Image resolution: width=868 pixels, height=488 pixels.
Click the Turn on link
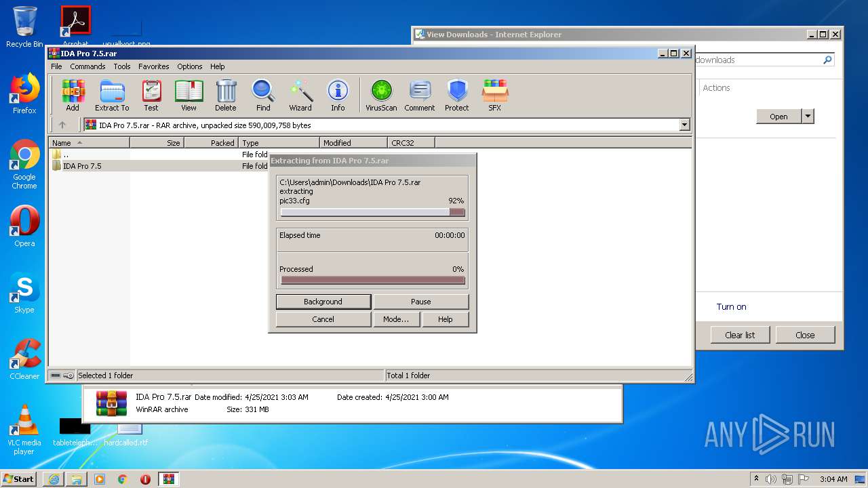click(731, 307)
